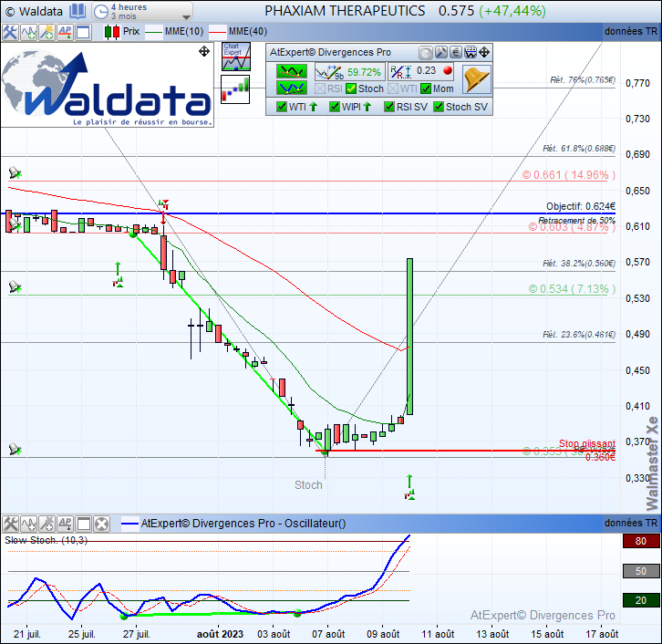Uncheck the Mom checkbox
This screenshot has height=644, width=662.
point(426,88)
